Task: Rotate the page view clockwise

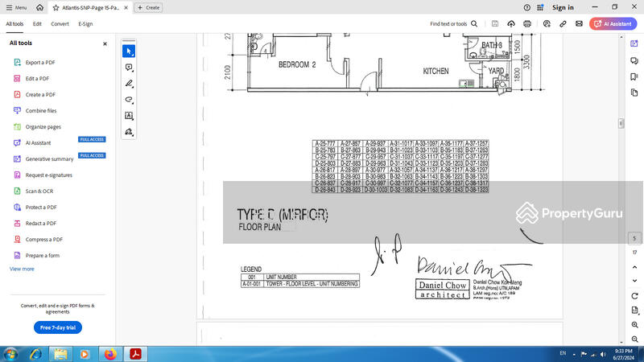Action: (x=634, y=296)
